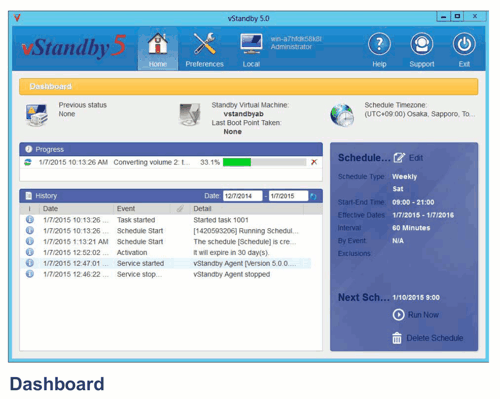Open Preferences tools icon
This screenshot has height=399, width=500.
204,44
